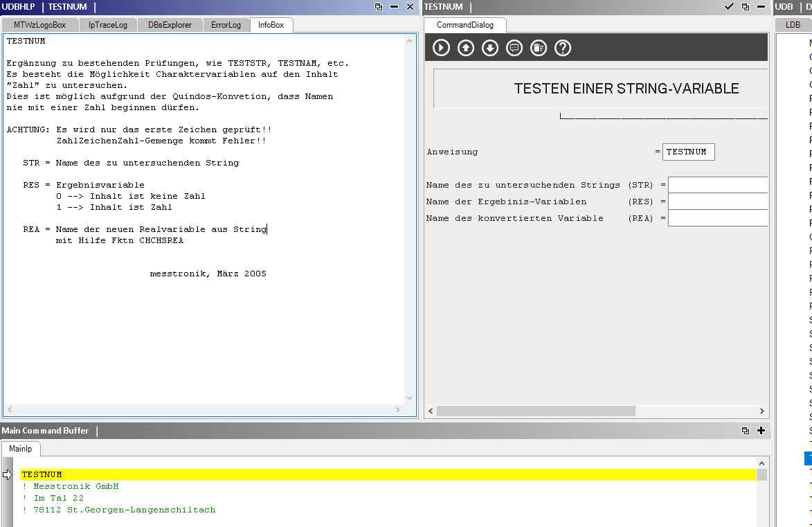Click the InfoBox horizontal scrollbar left arrow
Screen dimensions: 812x527
pos(10,409)
